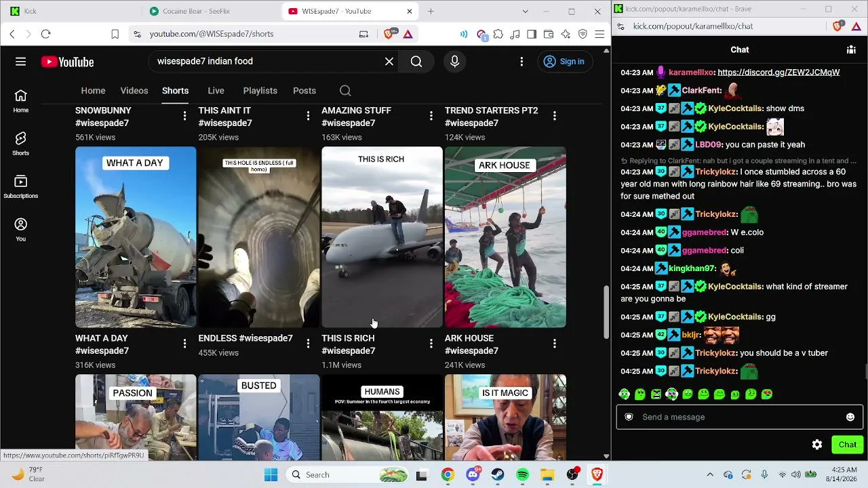The height and width of the screenshot is (488, 868).
Task: Open more options for TREND STARTERS PT2 short
Action: (555, 117)
